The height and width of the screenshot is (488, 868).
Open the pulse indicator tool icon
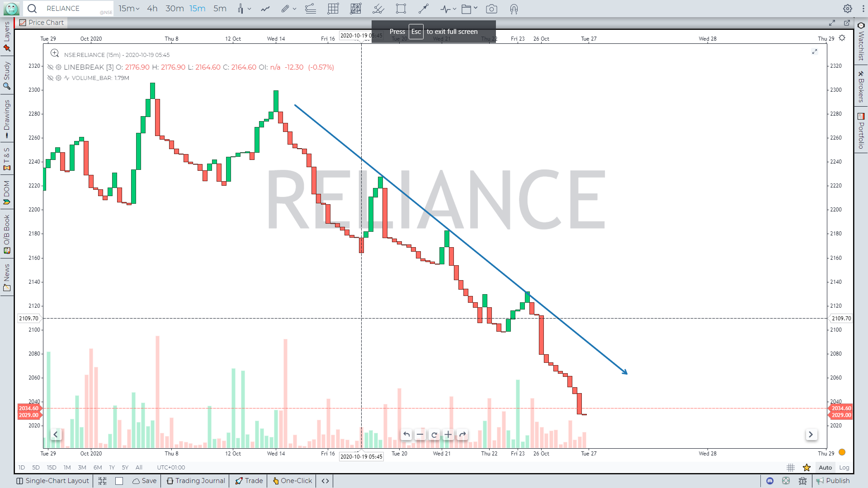(x=446, y=9)
